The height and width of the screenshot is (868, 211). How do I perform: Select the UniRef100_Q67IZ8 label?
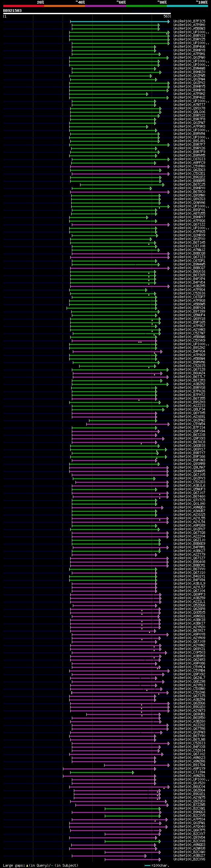point(190,370)
